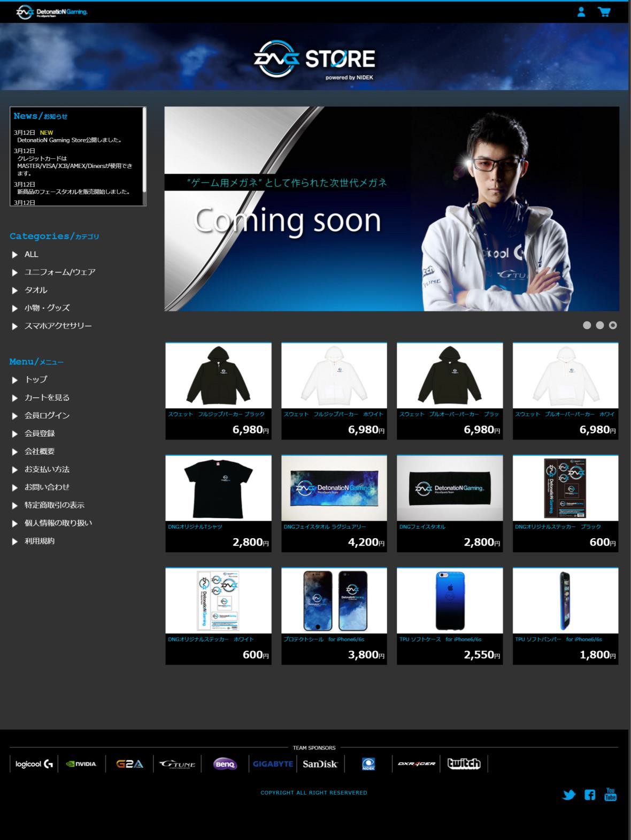Image resolution: width=631 pixels, height=840 pixels.
Task: Open 個人情報の取り扱い in the menu
Action: (58, 523)
